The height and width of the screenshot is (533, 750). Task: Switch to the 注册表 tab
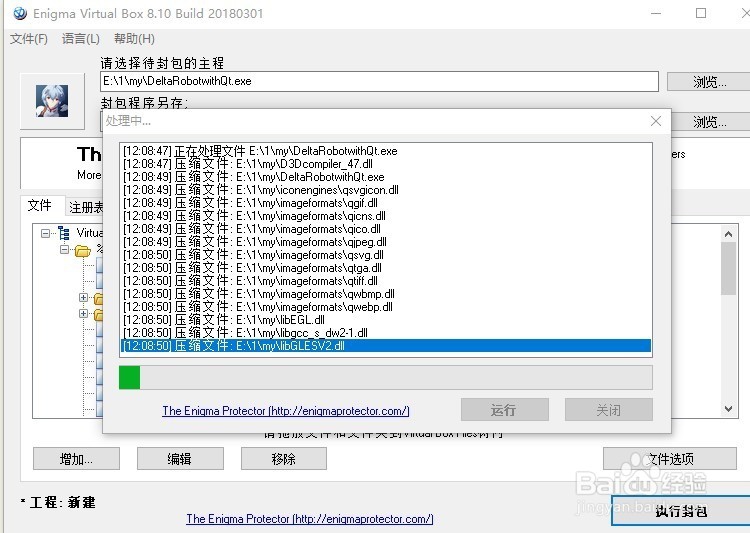tap(85, 207)
